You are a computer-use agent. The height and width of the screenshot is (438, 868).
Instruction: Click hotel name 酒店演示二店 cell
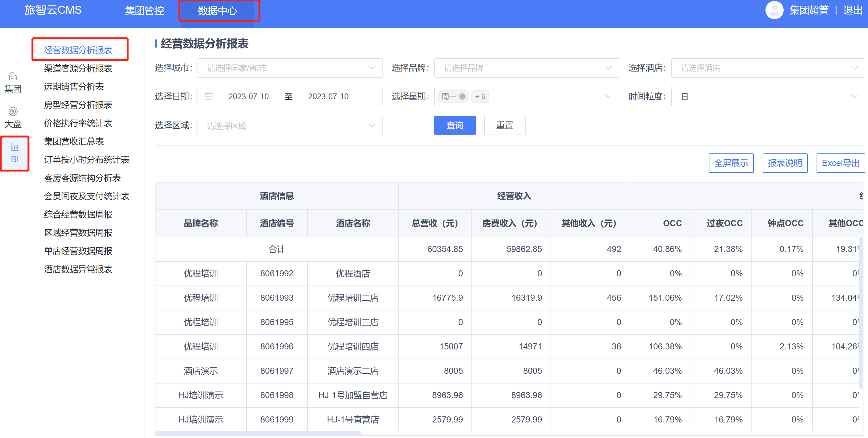(x=353, y=371)
